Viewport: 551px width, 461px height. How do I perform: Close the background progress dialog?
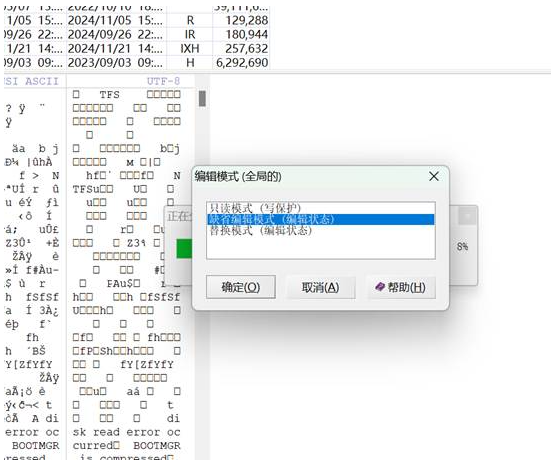(467, 216)
